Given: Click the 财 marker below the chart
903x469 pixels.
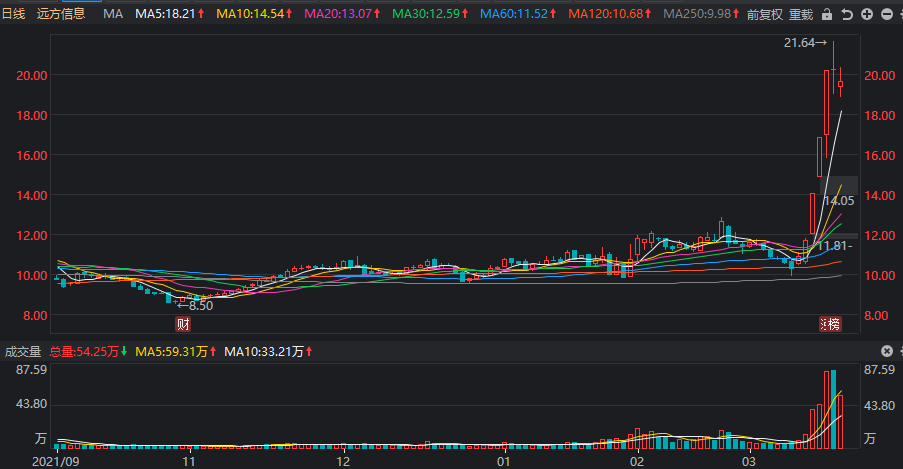Looking at the screenshot, I should tap(183, 324).
